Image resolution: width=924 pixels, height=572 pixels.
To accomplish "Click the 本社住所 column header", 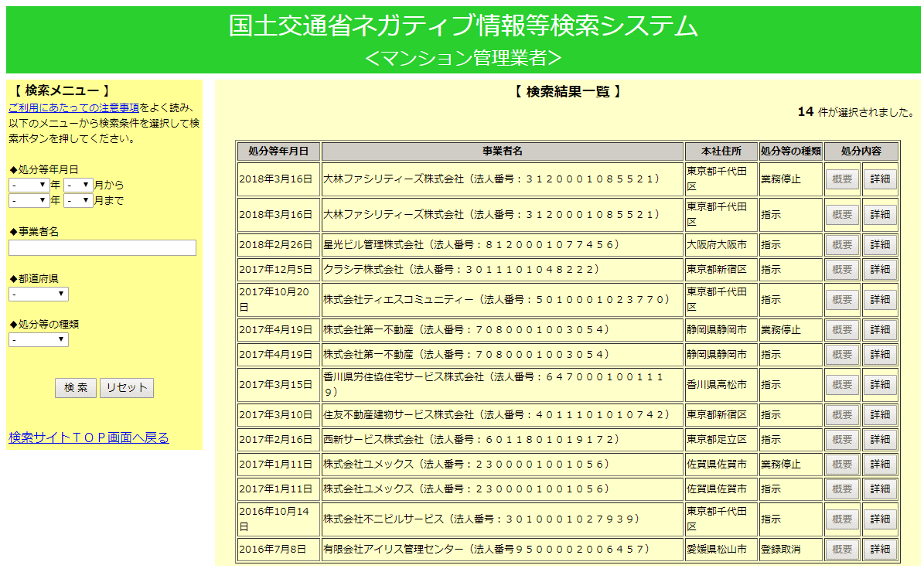I will (721, 152).
